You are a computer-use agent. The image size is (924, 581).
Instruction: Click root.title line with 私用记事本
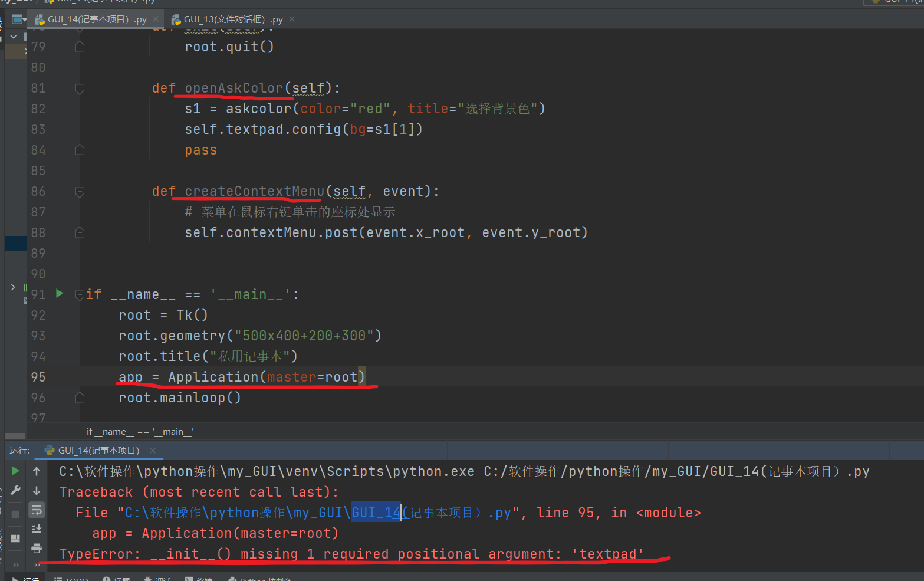[x=208, y=356]
